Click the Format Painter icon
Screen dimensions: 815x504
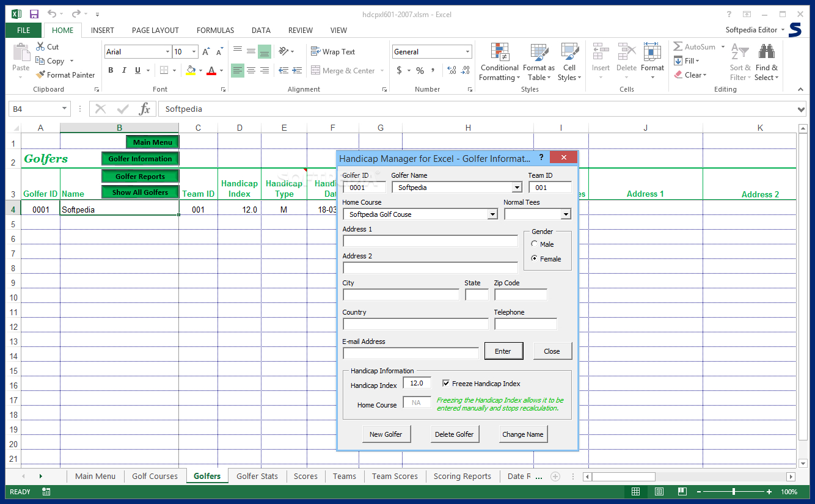coord(41,75)
